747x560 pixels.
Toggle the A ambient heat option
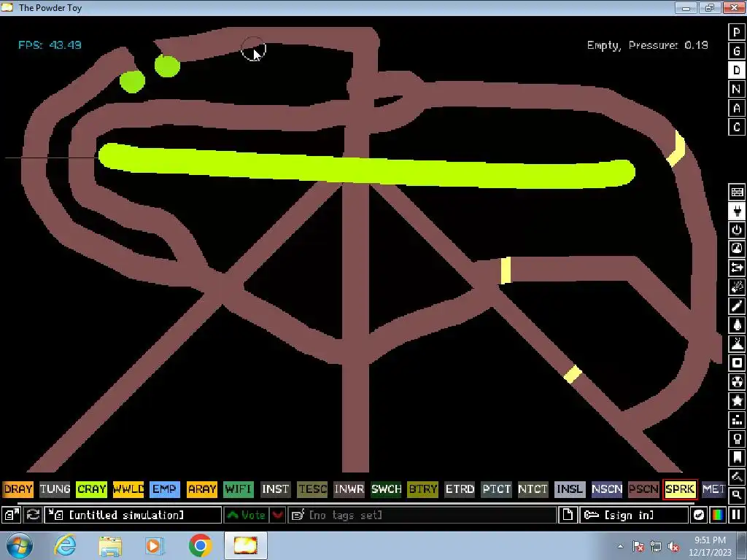[737, 108]
